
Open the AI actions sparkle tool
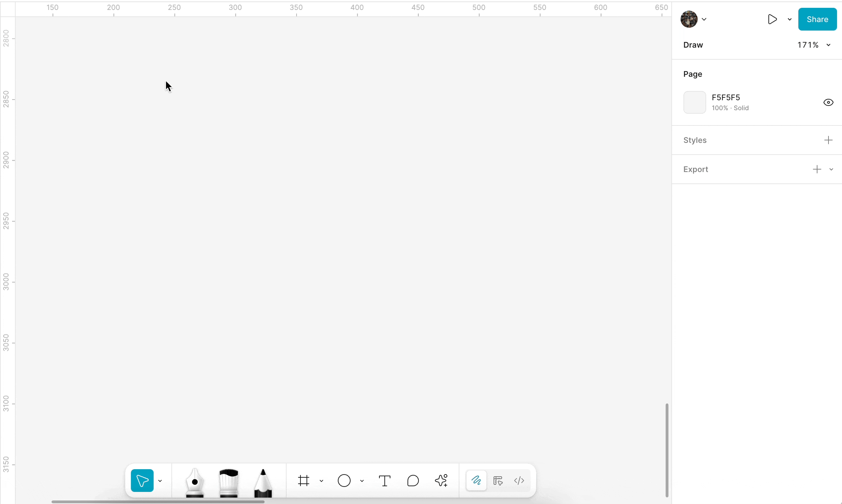point(441,481)
